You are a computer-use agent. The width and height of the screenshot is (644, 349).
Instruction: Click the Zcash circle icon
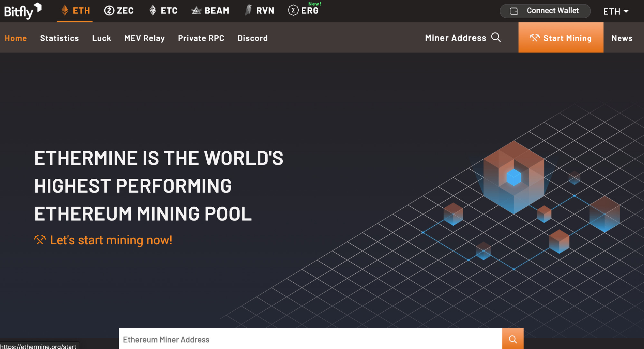click(x=109, y=11)
